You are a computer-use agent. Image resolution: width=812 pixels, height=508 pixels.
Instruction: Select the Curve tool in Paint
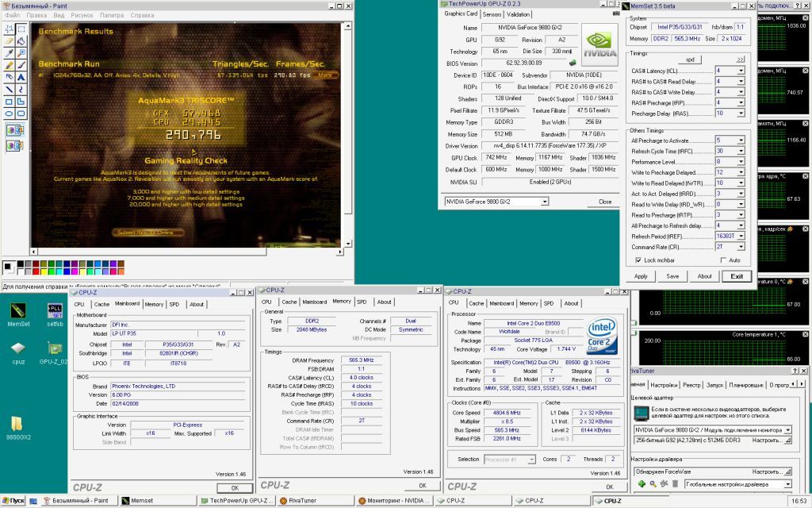click(21, 89)
